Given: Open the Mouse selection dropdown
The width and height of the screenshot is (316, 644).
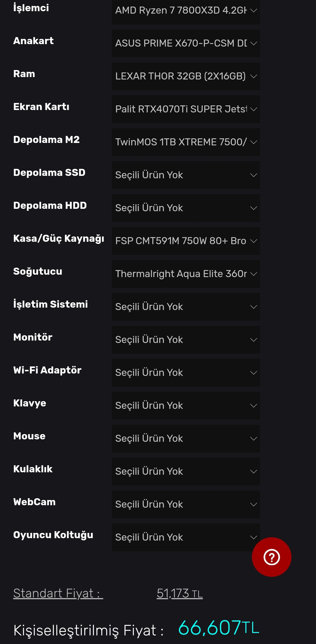Looking at the screenshot, I should pyautogui.click(x=186, y=438).
